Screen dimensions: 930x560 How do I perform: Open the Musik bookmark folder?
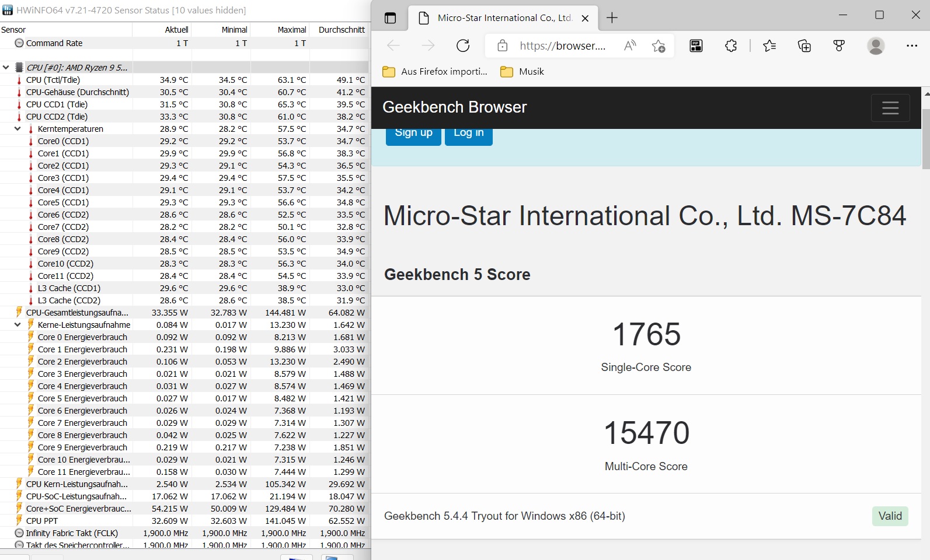coord(522,71)
